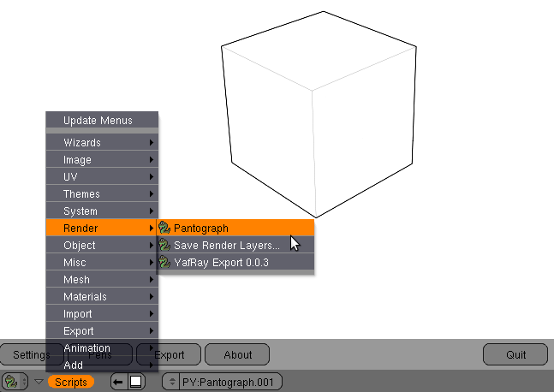
Task: Click the back arrow icon in header
Action: [118, 382]
